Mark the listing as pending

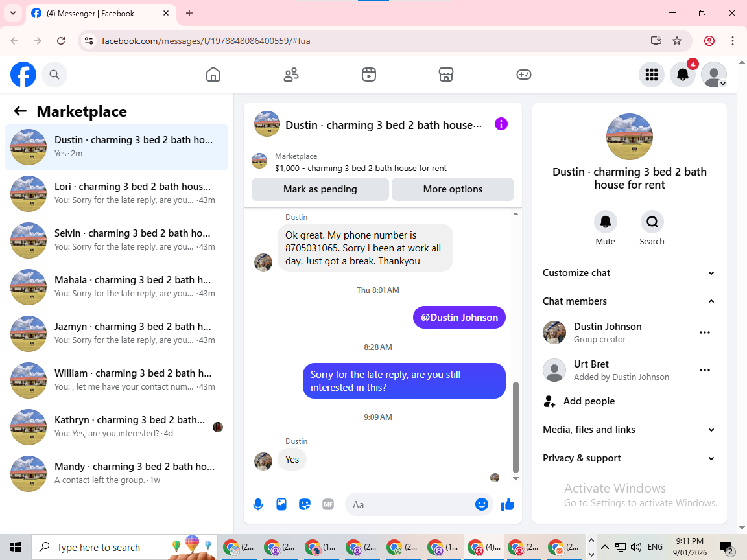tap(320, 189)
